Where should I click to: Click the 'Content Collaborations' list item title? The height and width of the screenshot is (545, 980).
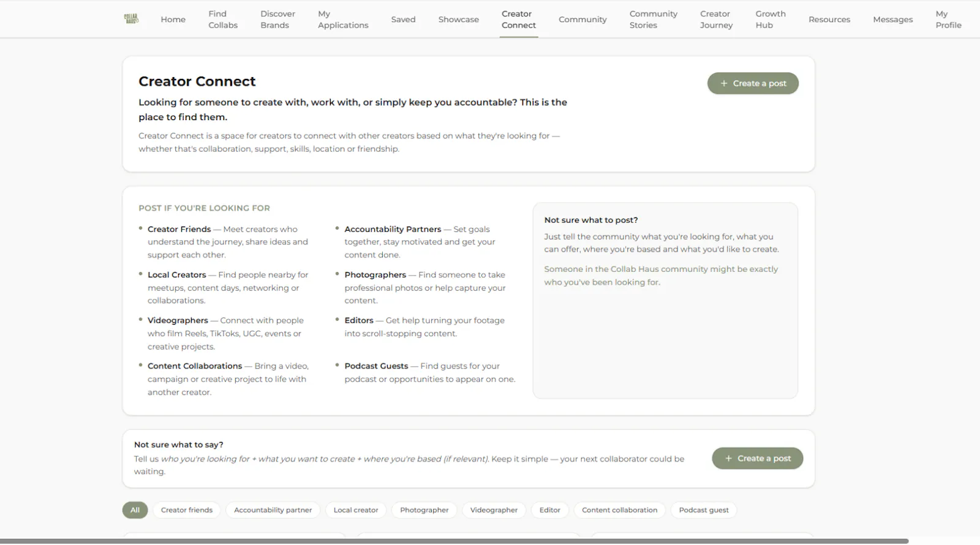(x=195, y=366)
